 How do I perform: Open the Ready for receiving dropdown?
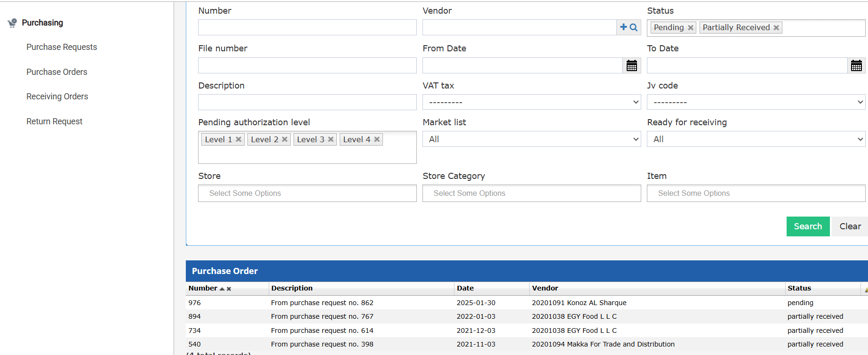click(x=756, y=139)
